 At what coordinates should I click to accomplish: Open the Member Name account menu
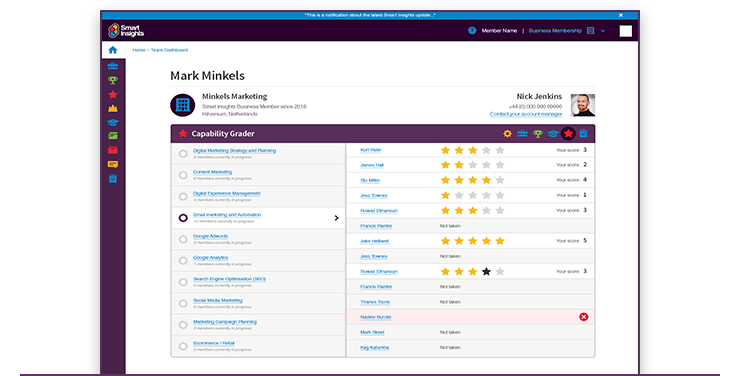pos(499,31)
